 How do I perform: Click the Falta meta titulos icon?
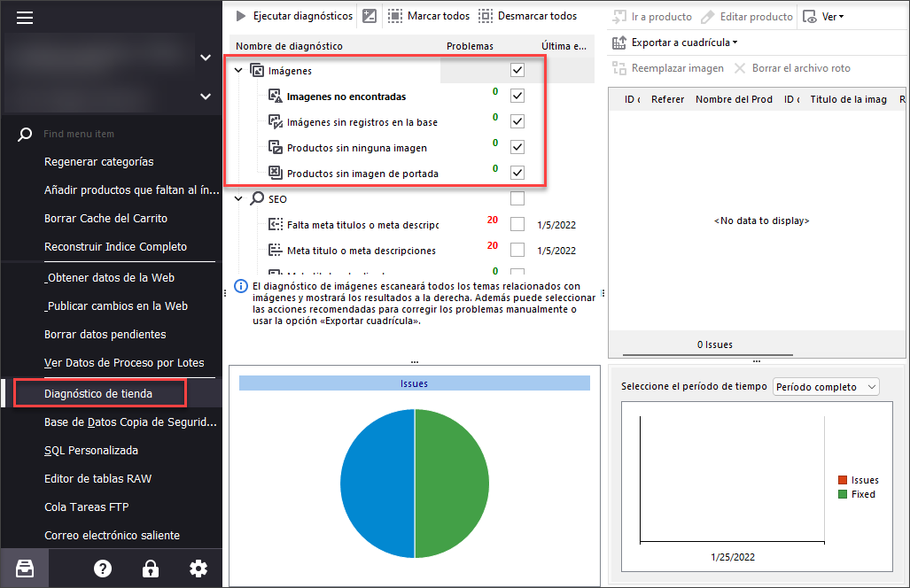click(x=275, y=224)
